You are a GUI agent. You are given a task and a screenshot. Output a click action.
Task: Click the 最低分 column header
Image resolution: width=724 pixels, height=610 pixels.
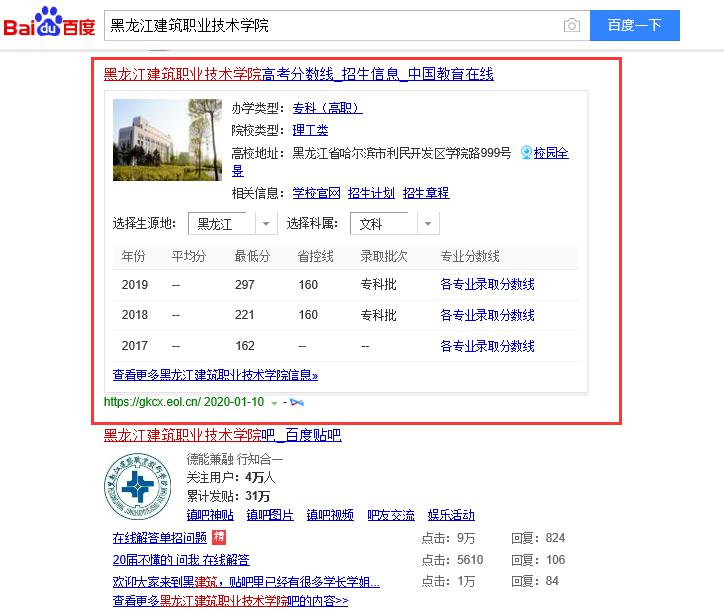(252, 256)
